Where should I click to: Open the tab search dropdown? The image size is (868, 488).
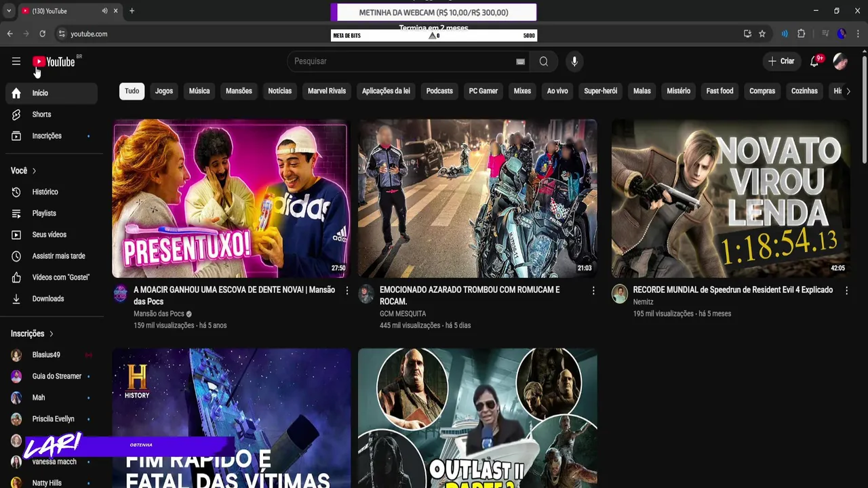click(9, 11)
